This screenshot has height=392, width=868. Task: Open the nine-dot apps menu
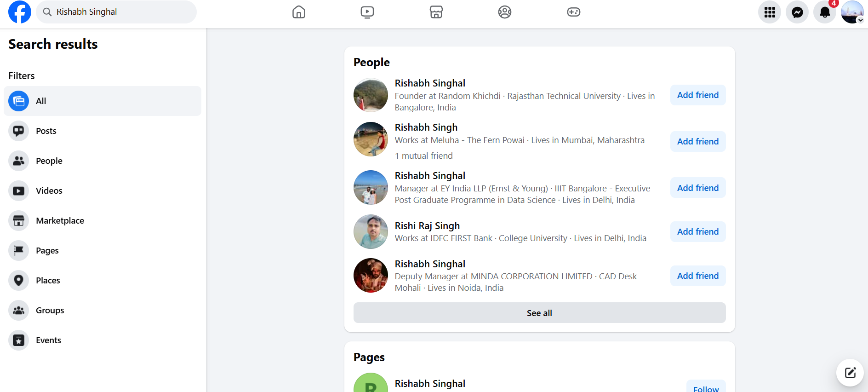770,12
